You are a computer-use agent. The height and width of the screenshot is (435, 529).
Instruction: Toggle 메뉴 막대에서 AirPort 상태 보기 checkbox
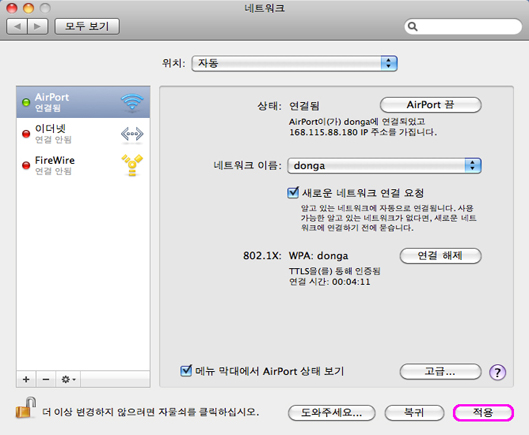[186, 371]
